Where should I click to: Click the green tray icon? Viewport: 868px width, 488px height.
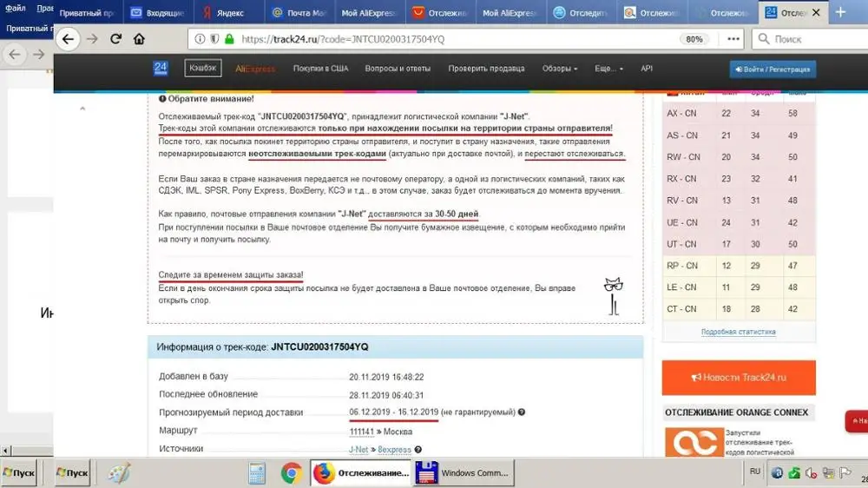pyautogui.click(x=794, y=472)
